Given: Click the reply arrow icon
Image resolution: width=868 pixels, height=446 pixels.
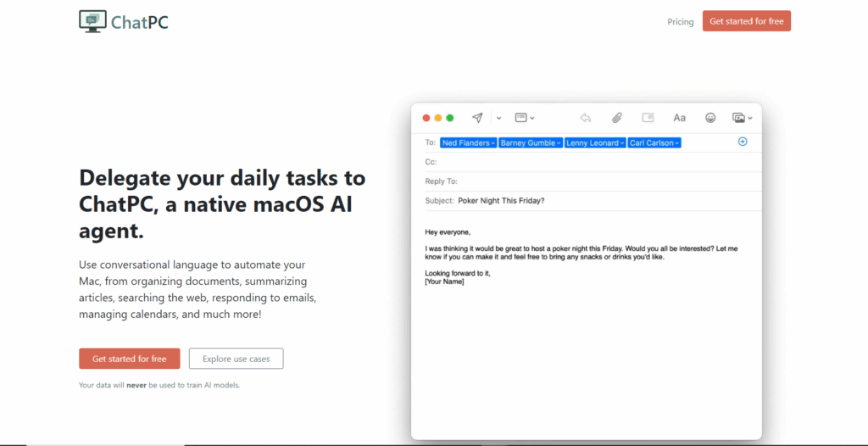Looking at the screenshot, I should [x=585, y=118].
